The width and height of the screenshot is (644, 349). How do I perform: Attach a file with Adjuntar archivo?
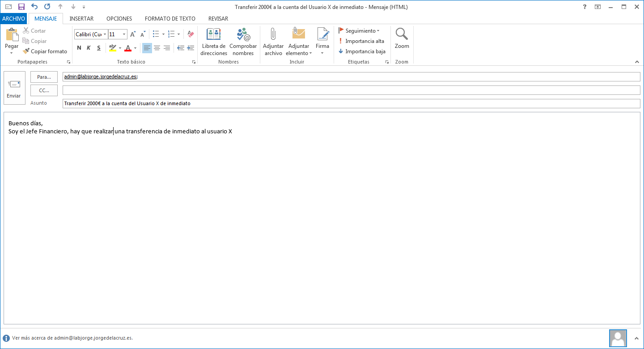click(x=273, y=42)
